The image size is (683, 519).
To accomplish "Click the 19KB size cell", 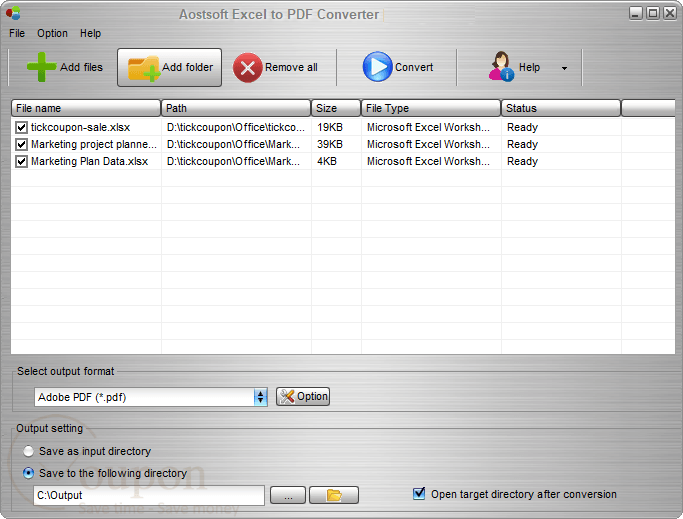I will pyautogui.click(x=330, y=127).
